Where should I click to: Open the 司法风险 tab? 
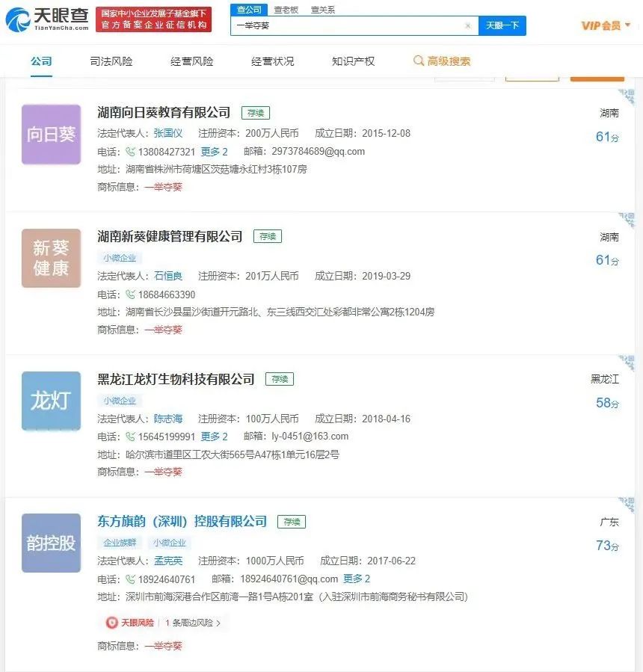(x=111, y=61)
